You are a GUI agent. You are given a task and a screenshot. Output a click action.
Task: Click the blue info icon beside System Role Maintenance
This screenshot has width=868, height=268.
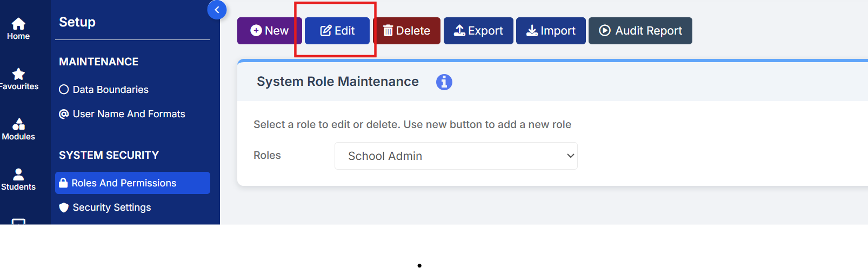click(x=444, y=82)
